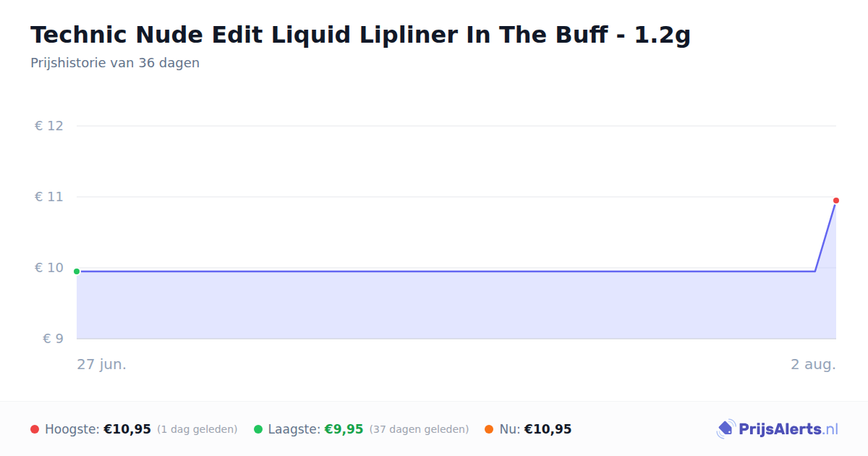868x456 pixels.
Task: Click the Laagste €9,95 price value
Action: pyautogui.click(x=344, y=429)
